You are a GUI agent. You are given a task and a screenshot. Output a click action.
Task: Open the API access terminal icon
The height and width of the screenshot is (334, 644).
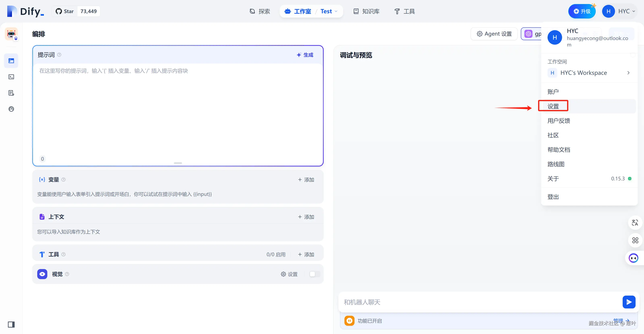[11, 77]
